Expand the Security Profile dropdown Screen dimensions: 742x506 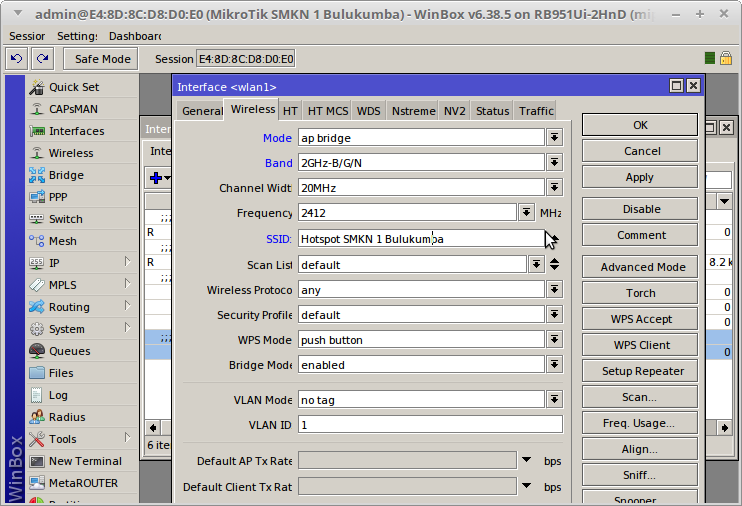click(x=555, y=315)
